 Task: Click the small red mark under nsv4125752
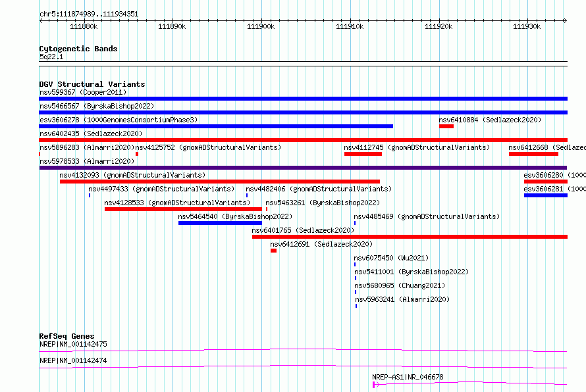click(x=137, y=154)
